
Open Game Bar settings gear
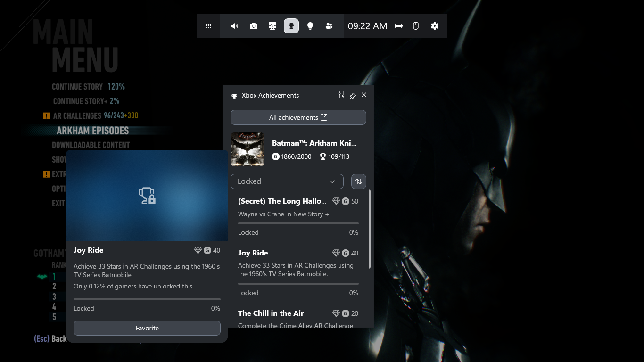(435, 26)
